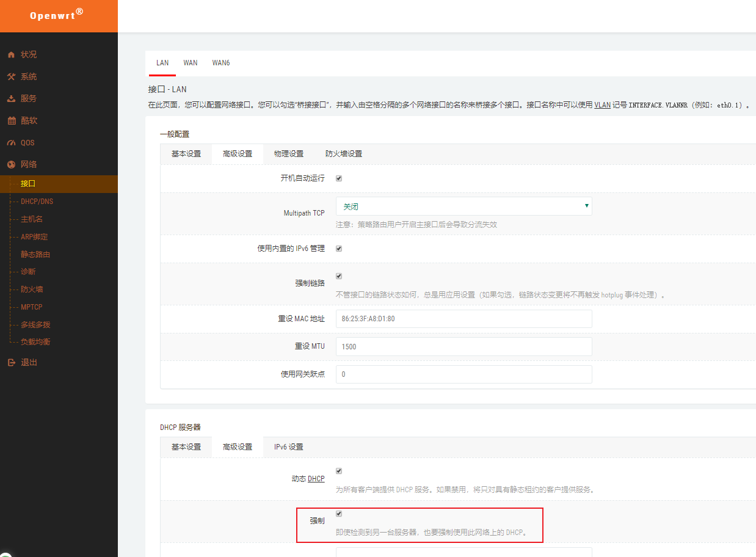Click the 退出 logout icon
The image size is (756, 557).
pyautogui.click(x=10, y=362)
